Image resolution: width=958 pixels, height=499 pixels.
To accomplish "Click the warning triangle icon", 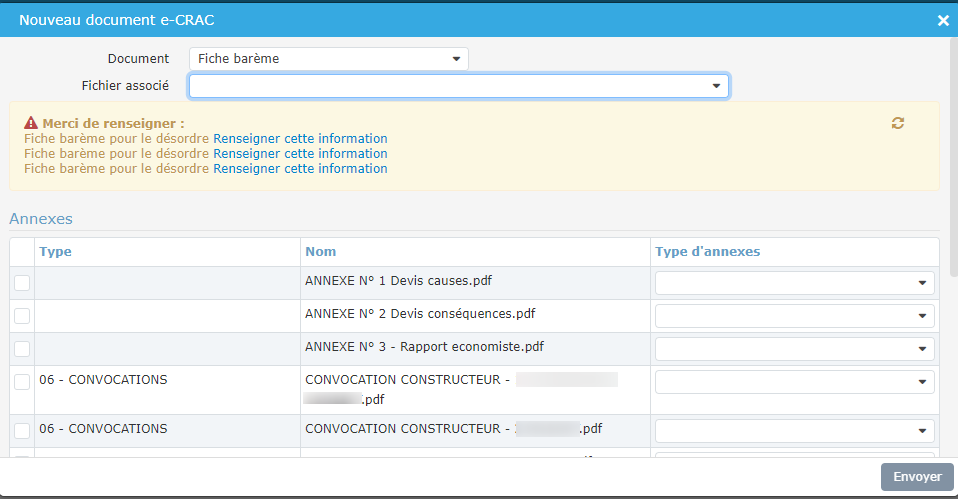I will (32, 124).
